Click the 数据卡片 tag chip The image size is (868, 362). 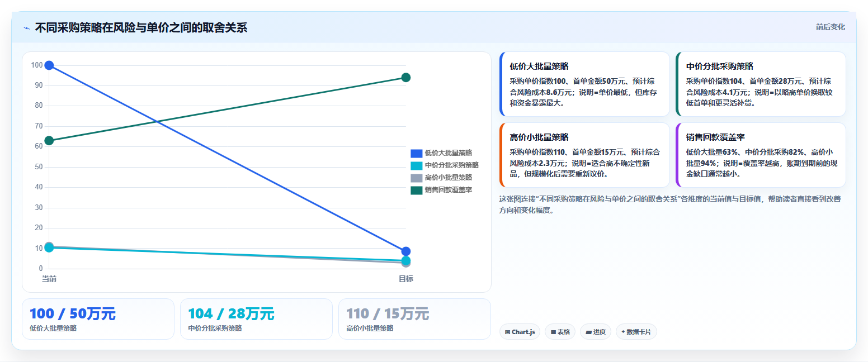click(x=636, y=332)
